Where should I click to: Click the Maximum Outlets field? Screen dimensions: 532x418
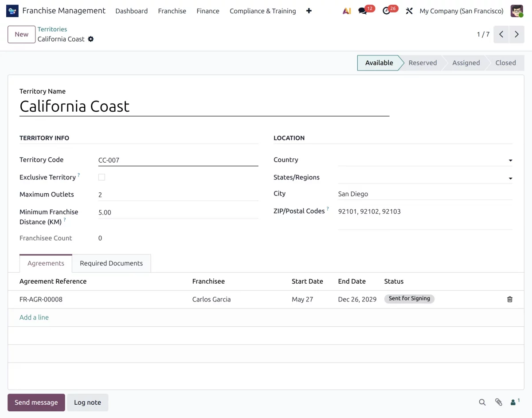click(x=178, y=195)
